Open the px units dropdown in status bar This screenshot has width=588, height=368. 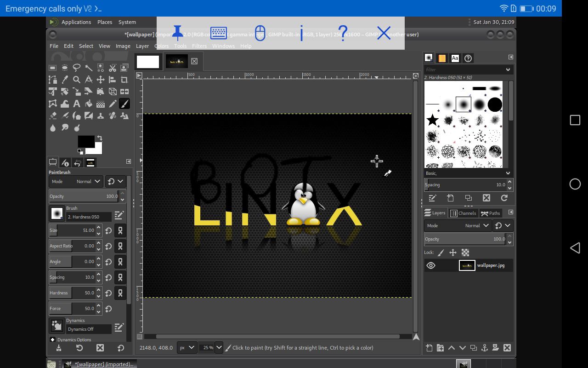tap(187, 348)
